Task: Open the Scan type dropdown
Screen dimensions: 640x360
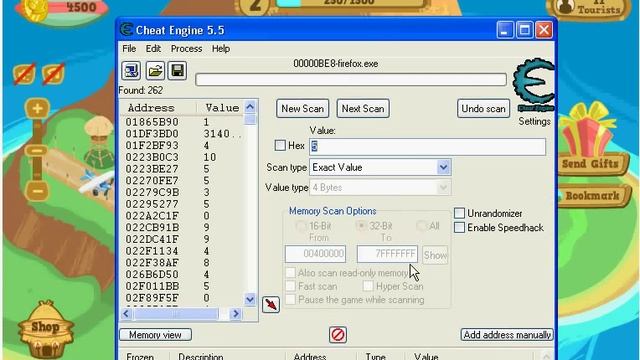Action: pos(380,167)
